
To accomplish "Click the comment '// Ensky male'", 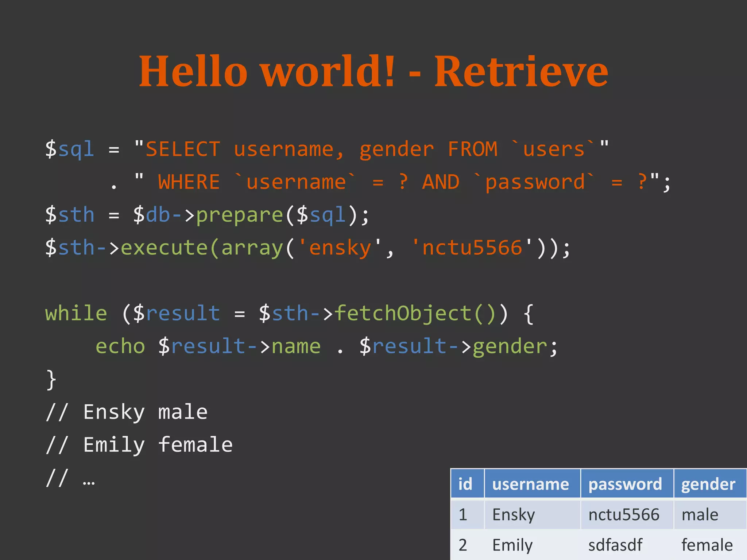I will coord(127,412).
